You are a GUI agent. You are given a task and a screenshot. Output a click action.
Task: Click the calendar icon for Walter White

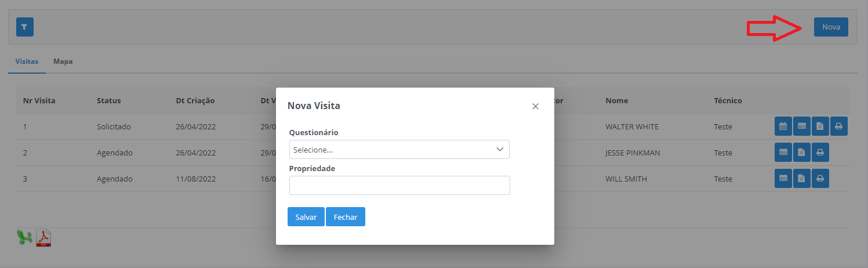pyautogui.click(x=783, y=126)
